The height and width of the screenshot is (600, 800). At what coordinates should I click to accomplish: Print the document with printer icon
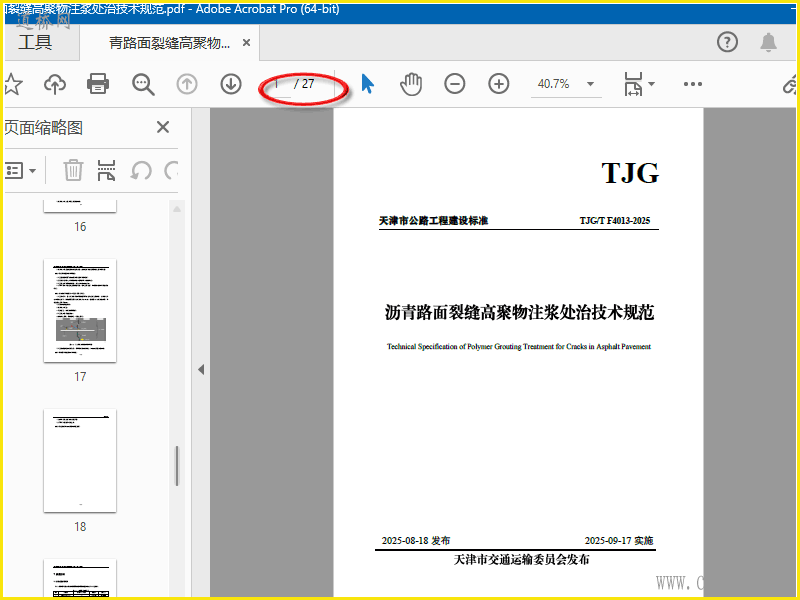98,84
